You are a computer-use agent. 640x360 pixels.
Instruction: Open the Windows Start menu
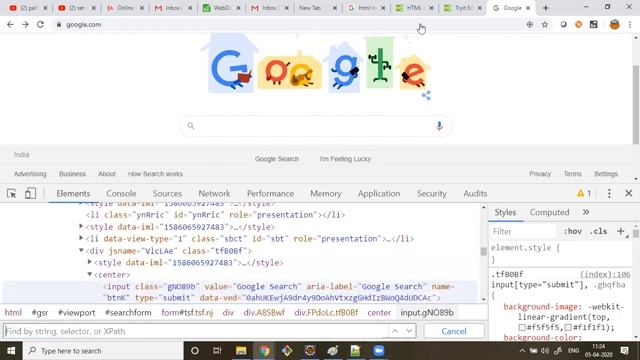11,351
